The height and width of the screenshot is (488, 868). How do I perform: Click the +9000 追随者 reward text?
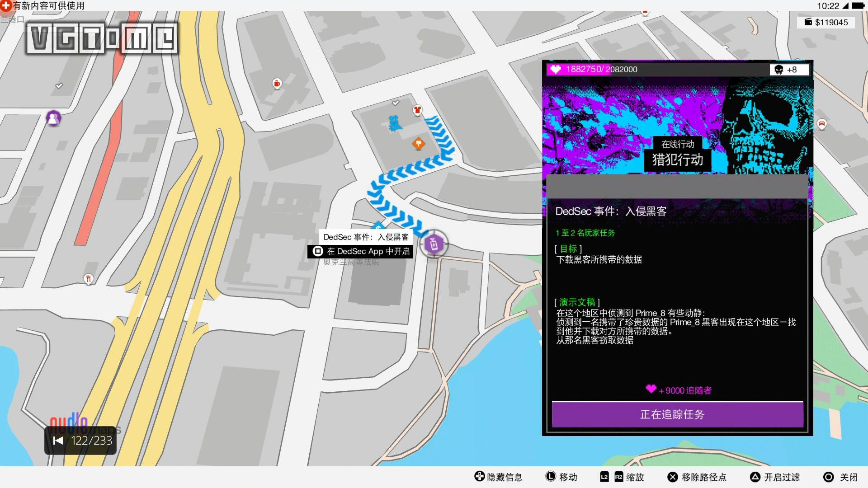685,390
